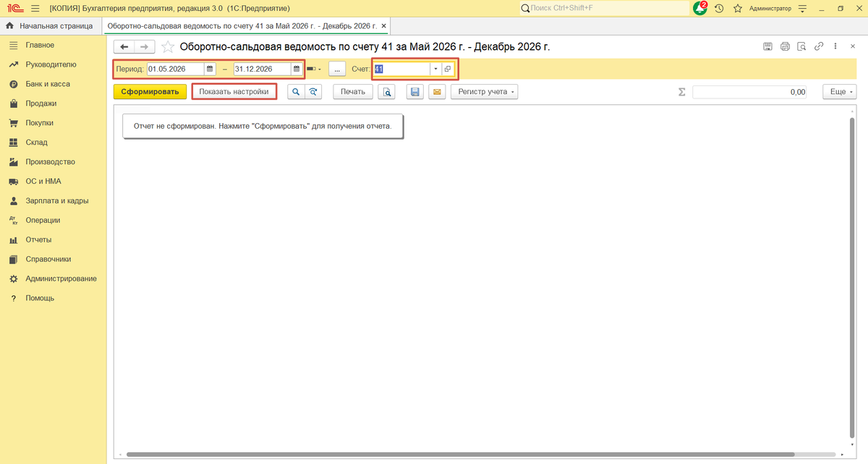Open the Руководителю section
868x464 pixels.
51,64
